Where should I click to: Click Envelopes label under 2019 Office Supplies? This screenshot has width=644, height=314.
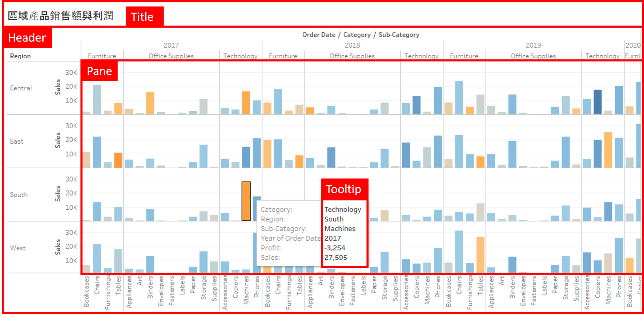point(523,291)
